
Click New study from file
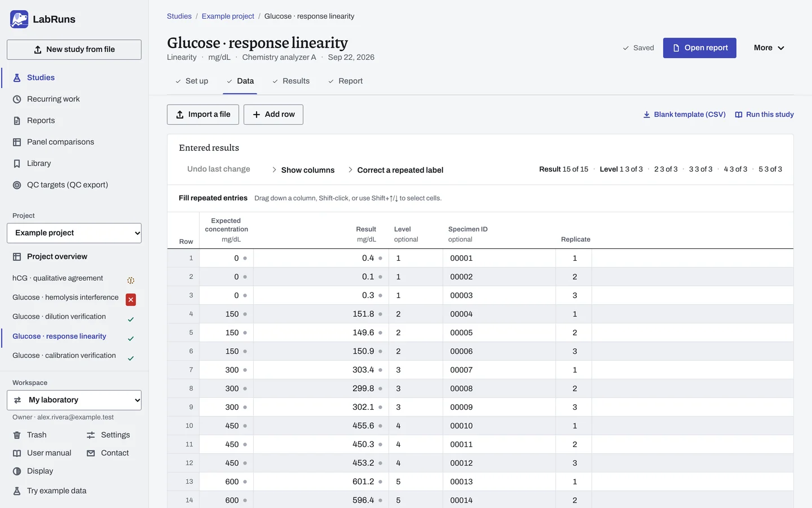click(74, 50)
